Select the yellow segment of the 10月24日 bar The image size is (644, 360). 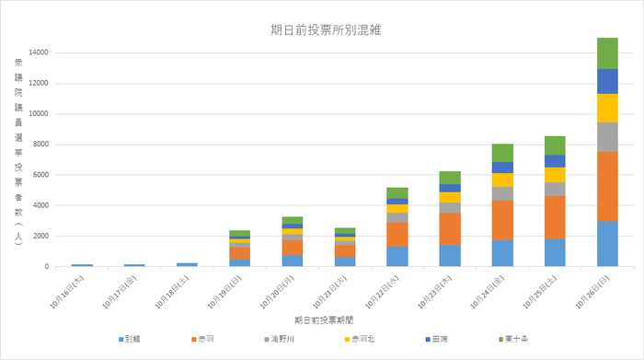coord(502,180)
